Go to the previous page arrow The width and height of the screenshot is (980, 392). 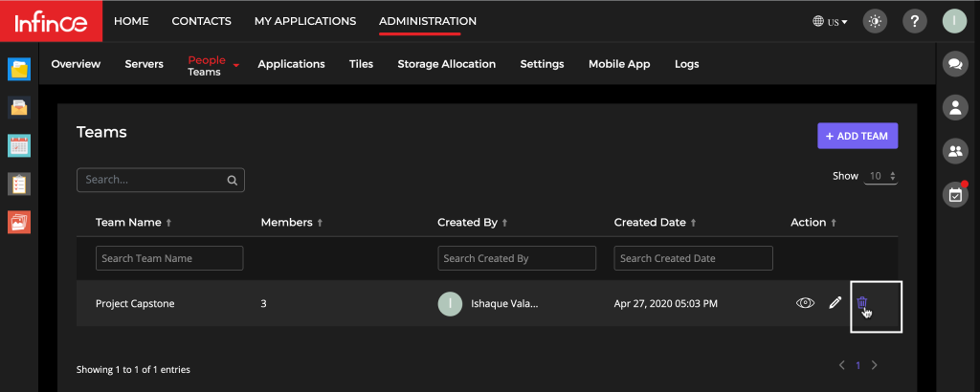[x=842, y=365]
